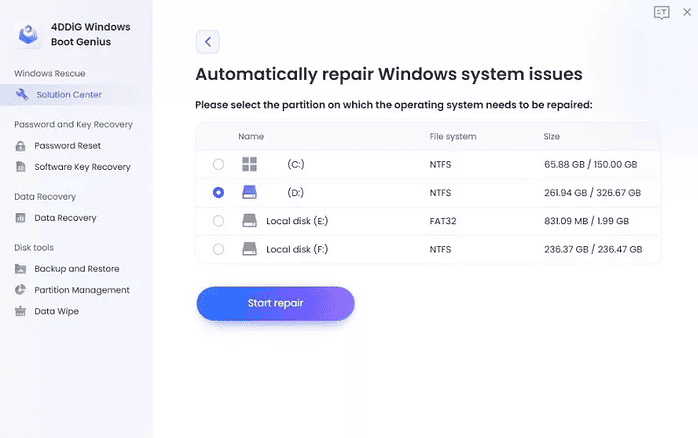Click the Name column header
The width and height of the screenshot is (698, 438).
point(251,136)
